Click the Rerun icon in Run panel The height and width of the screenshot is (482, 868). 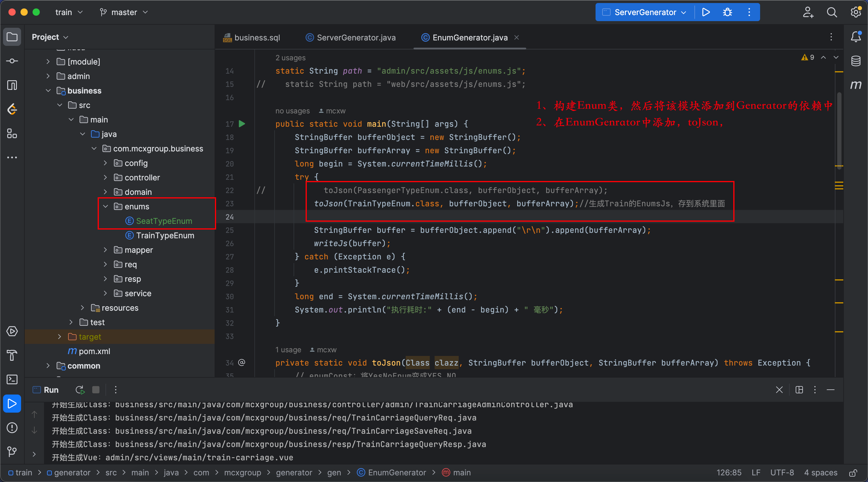[80, 390]
